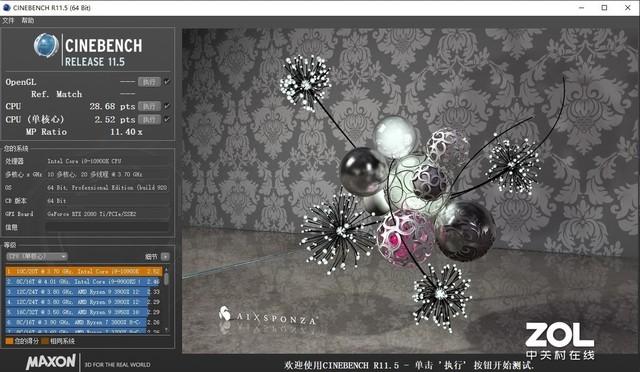Open the 文件 menu
The width and height of the screenshot is (640, 372).
pos(8,20)
